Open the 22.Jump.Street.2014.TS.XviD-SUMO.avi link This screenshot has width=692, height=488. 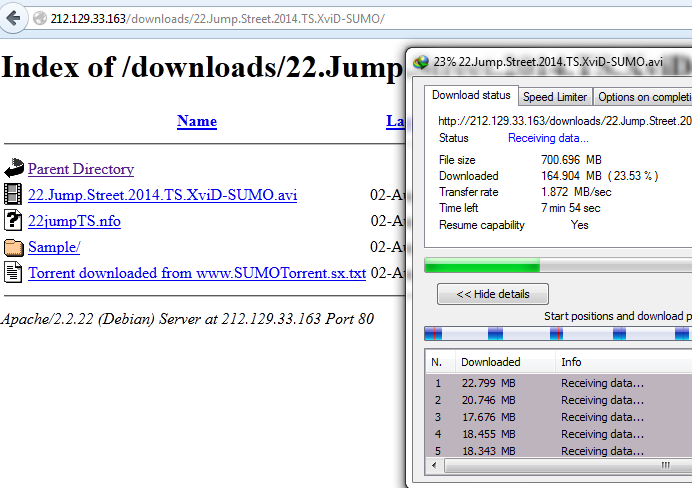point(162,195)
